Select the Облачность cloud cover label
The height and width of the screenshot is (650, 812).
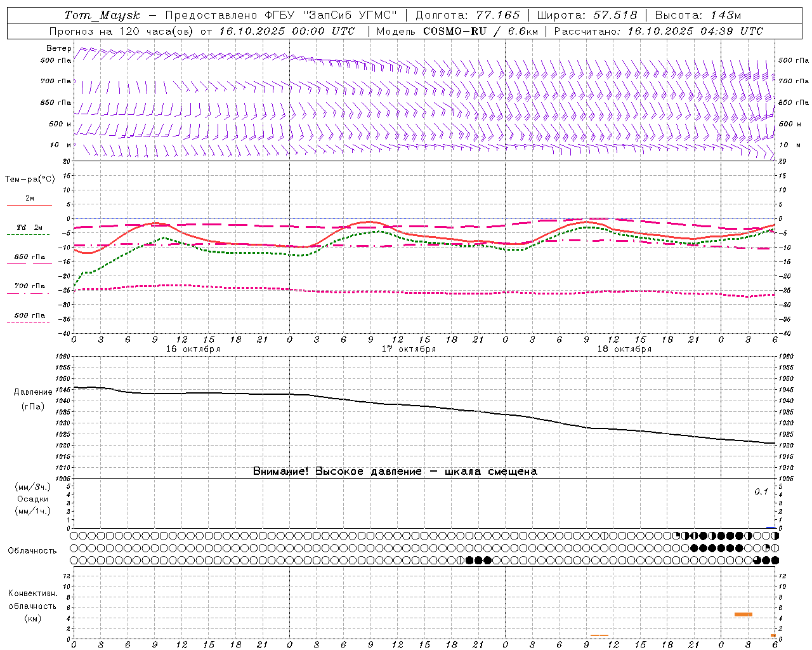[32, 551]
